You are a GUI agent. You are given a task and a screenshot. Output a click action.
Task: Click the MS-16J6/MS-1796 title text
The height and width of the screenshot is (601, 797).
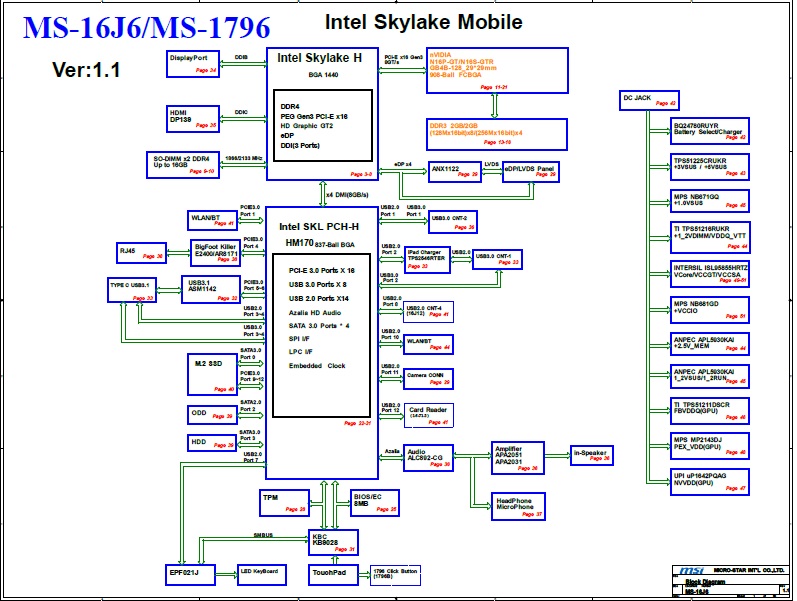click(146, 28)
